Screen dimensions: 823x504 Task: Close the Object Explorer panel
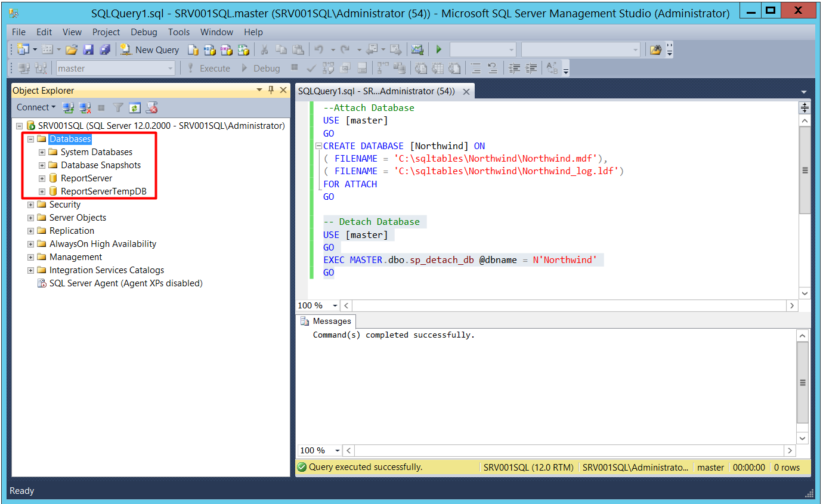(x=283, y=90)
